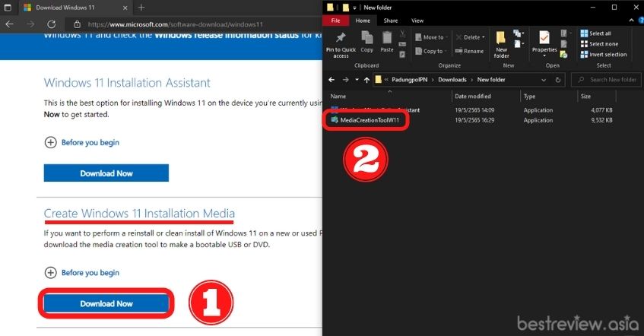Click the 9,532 KB size cell
The height and width of the screenshot is (336, 644).
pyautogui.click(x=601, y=120)
